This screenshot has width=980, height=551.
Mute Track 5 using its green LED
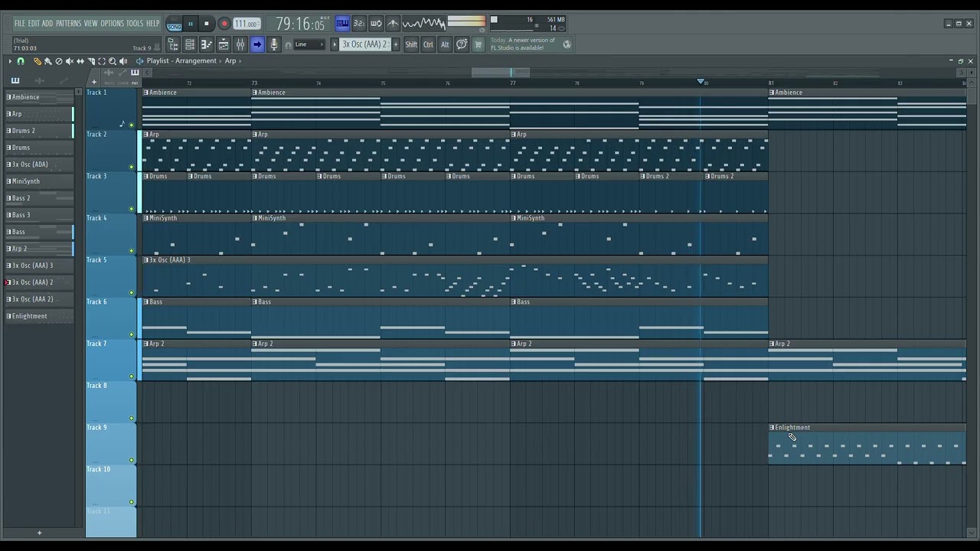pyautogui.click(x=131, y=292)
